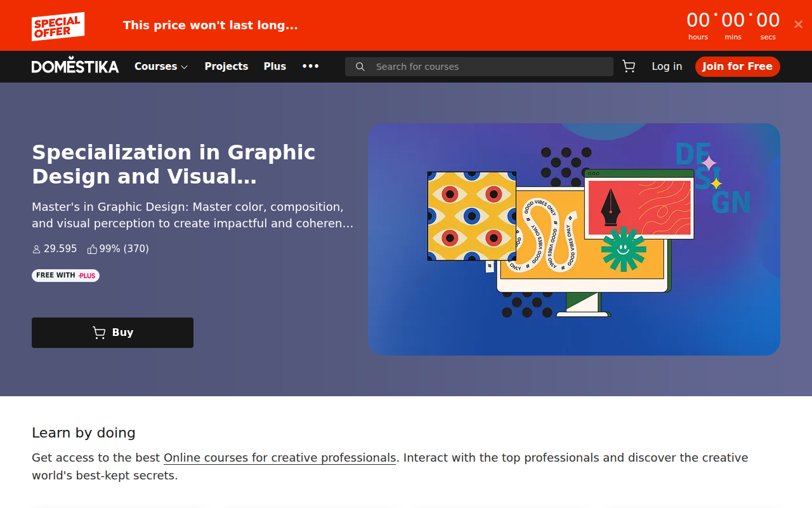Expand the Courses dropdown

coord(161,66)
